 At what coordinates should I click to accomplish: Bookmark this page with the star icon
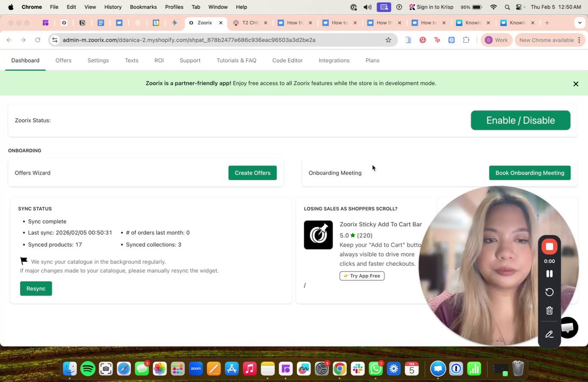click(x=388, y=40)
